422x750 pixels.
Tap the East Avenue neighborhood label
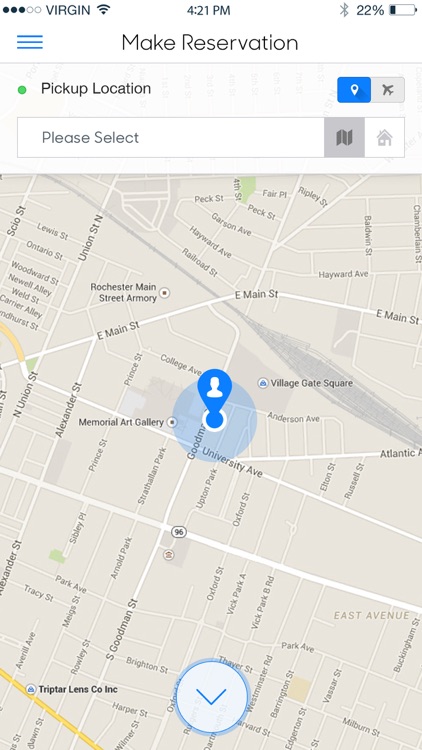click(x=372, y=616)
